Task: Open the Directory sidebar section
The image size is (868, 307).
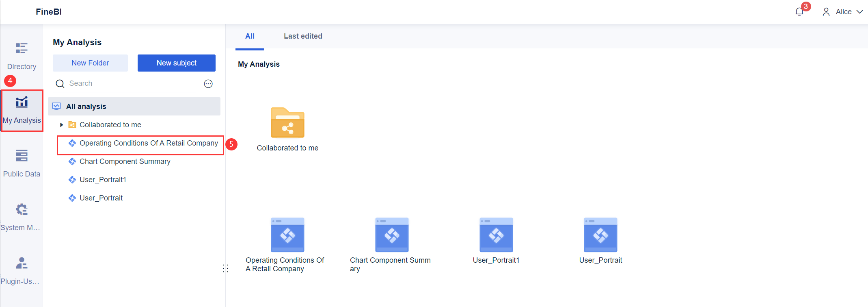Action: 22,57
